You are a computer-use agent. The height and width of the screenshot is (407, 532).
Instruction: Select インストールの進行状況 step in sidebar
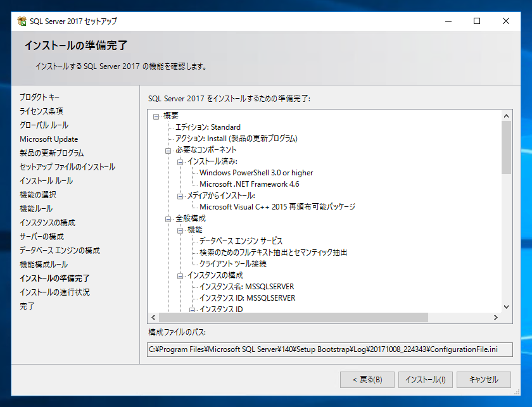pos(54,292)
